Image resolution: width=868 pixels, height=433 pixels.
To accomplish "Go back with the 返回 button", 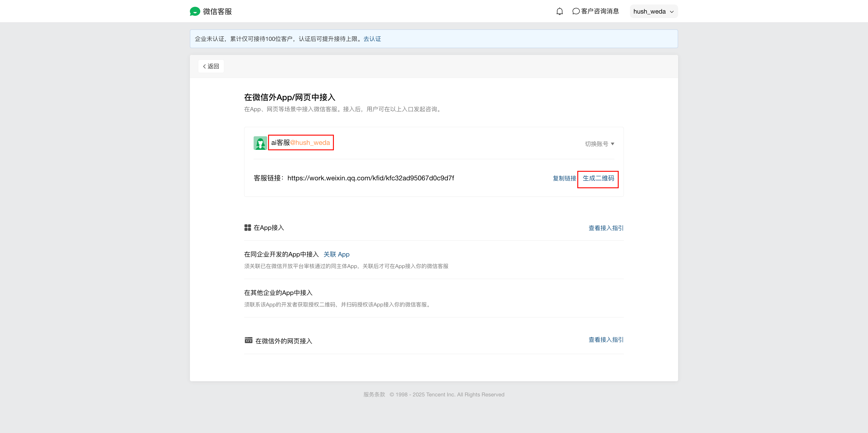I will [211, 66].
